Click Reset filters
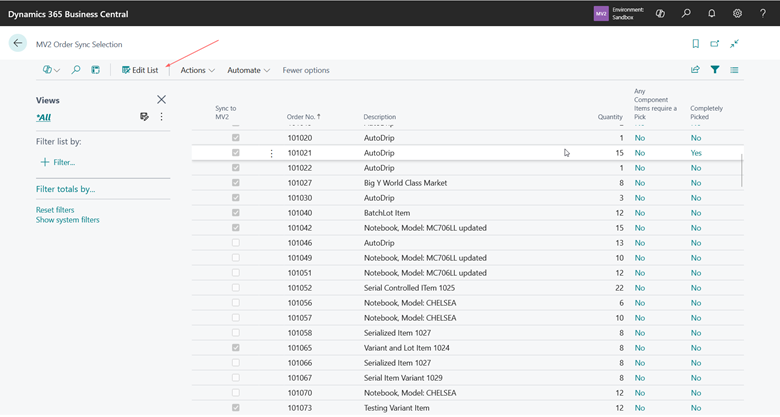Viewport: 780px width, 417px height. (55, 210)
